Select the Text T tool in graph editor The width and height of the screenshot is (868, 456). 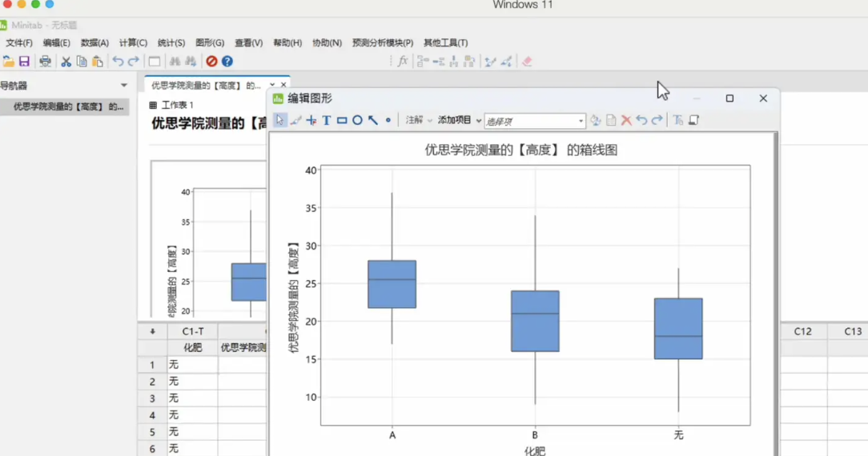(x=327, y=120)
